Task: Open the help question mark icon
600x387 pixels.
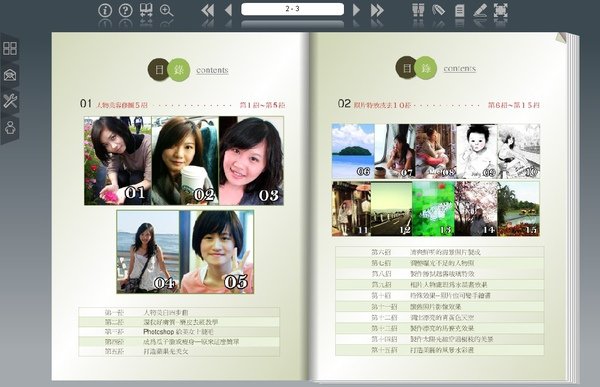Action: (x=125, y=10)
